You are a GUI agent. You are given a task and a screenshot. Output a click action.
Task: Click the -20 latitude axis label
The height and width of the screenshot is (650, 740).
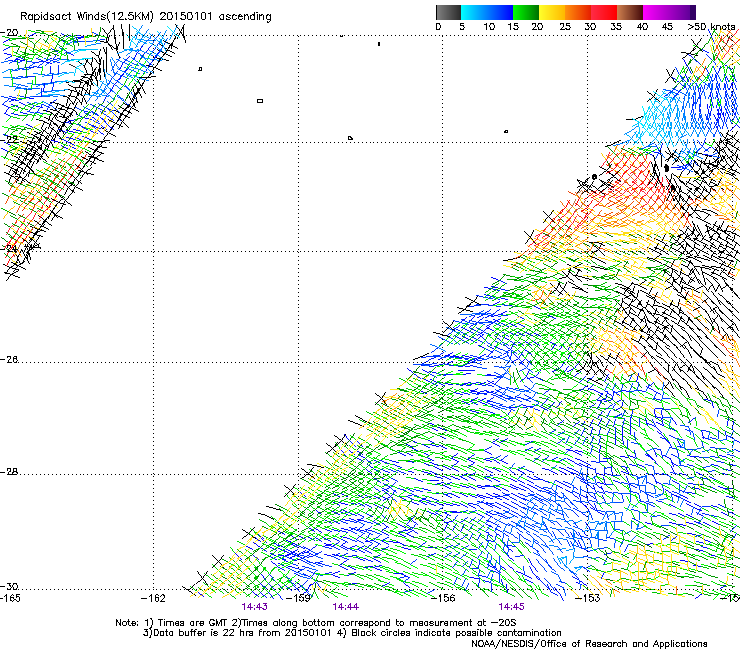(x=9, y=33)
